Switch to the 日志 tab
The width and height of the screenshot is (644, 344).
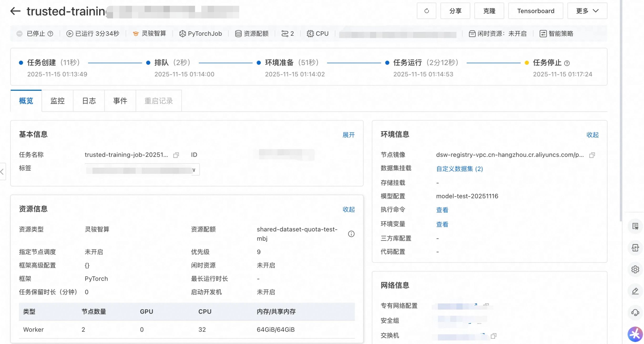pos(89,101)
